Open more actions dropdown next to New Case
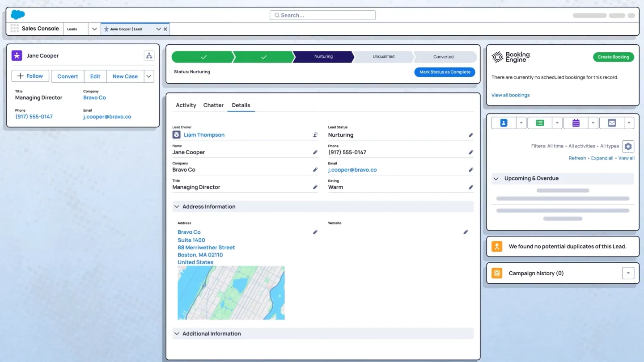 (x=149, y=76)
